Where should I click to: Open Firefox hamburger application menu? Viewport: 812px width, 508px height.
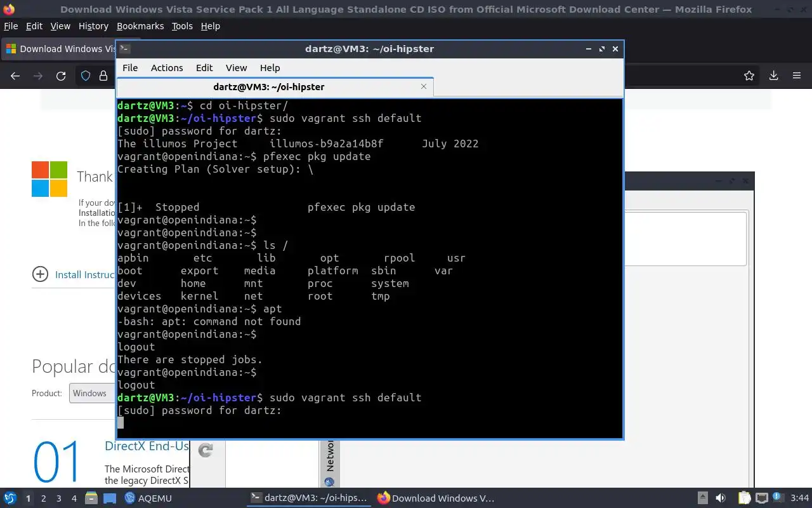click(797, 76)
